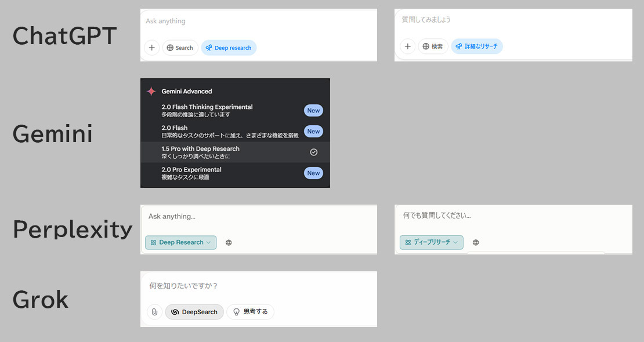This screenshot has height=342, width=644.
Task: Click the paperclip attach icon in Grok
Action: pyautogui.click(x=154, y=312)
